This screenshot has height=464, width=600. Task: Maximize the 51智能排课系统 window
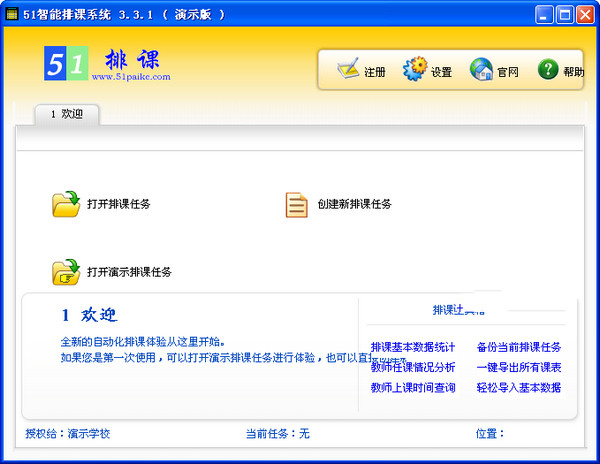[x=564, y=15]
